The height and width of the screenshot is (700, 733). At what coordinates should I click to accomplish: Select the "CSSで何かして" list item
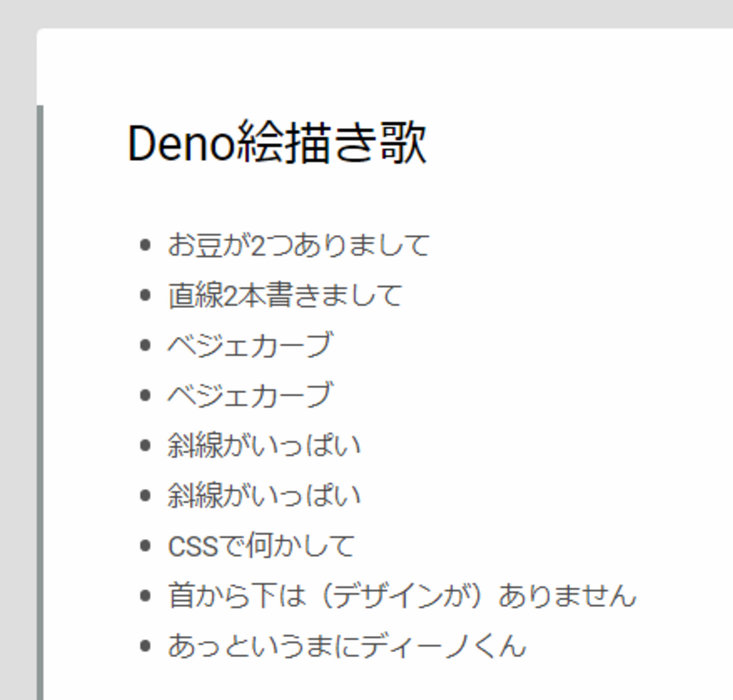pos(261,545)
